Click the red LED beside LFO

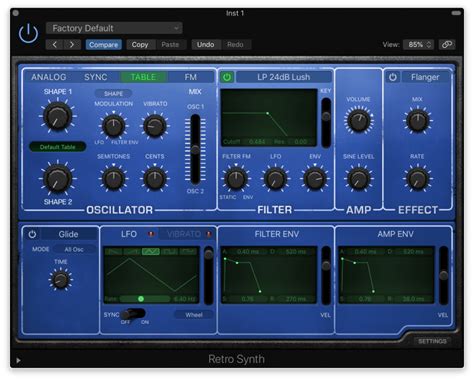tap(151, 234)
